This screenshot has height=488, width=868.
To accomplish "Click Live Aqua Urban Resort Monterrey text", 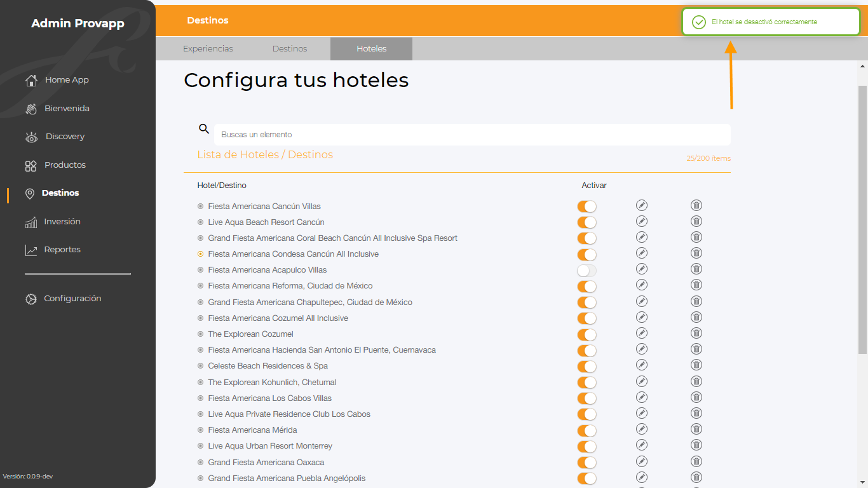I will click(x=270, y=446).
